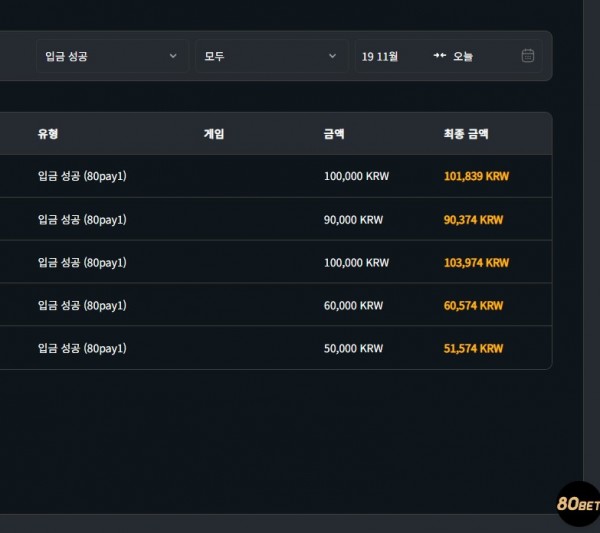This screenshot has height=533, width=600.
Task: Select the 19 11월 start date field
Action: pyautogui.click(x=380, y=57)
